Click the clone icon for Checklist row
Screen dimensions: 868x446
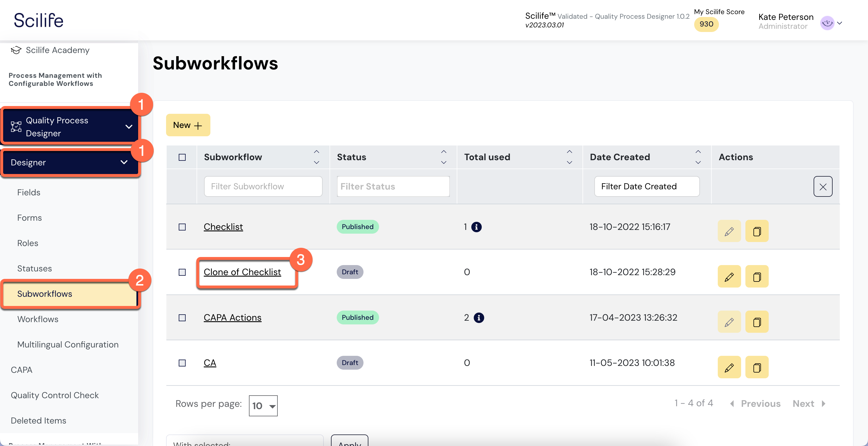pyautogui.click(x=756, y=231)
